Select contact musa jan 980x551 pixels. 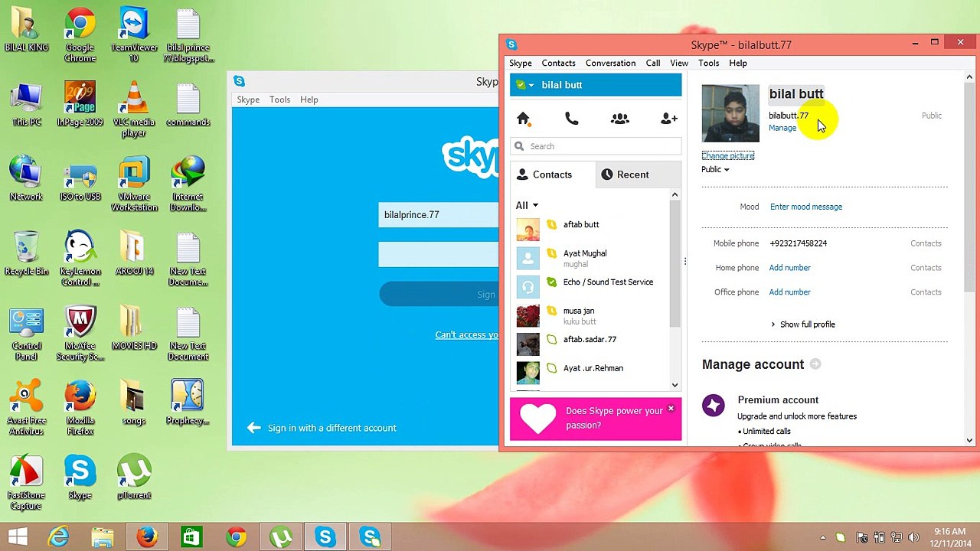click(x=590, y=315)
